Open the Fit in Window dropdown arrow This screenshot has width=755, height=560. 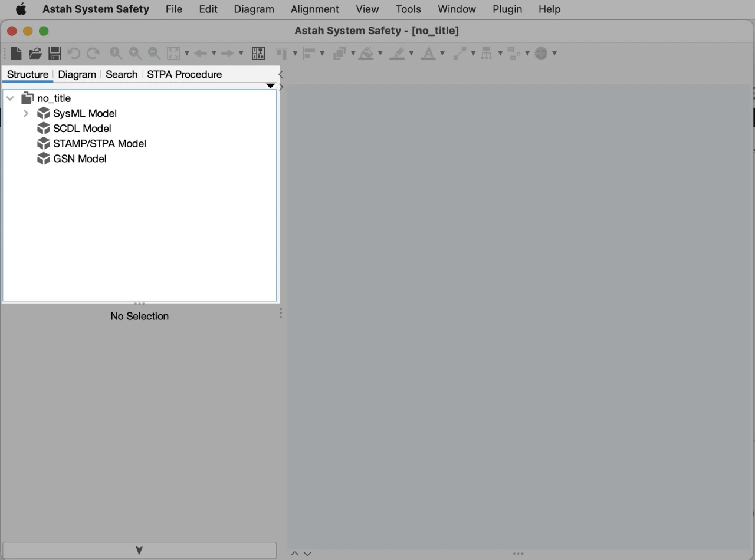[x=187, y=54]
